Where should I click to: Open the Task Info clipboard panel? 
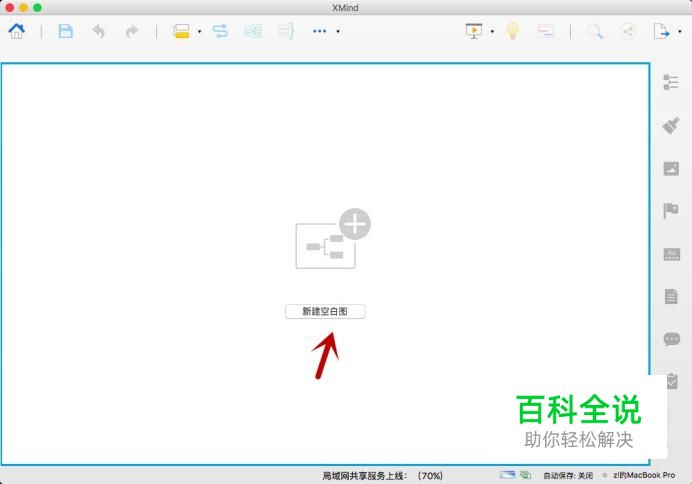672,381
